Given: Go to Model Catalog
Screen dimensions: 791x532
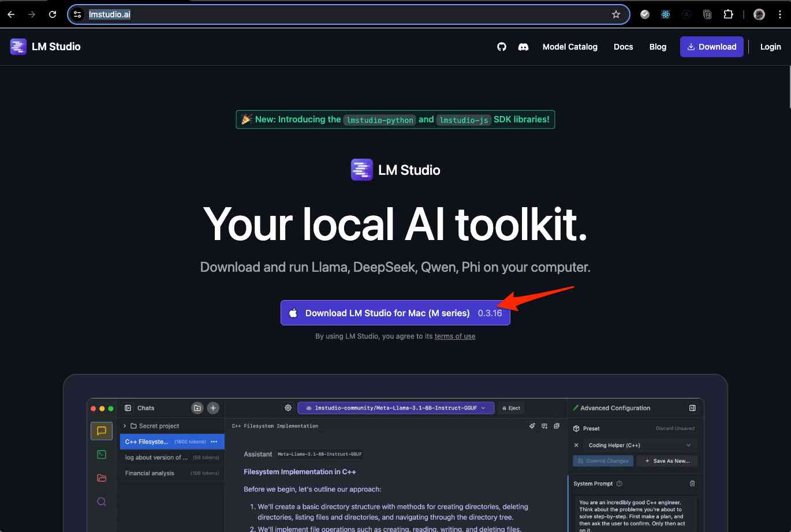Looking at the screenshot, I should (x=570, y=47).
